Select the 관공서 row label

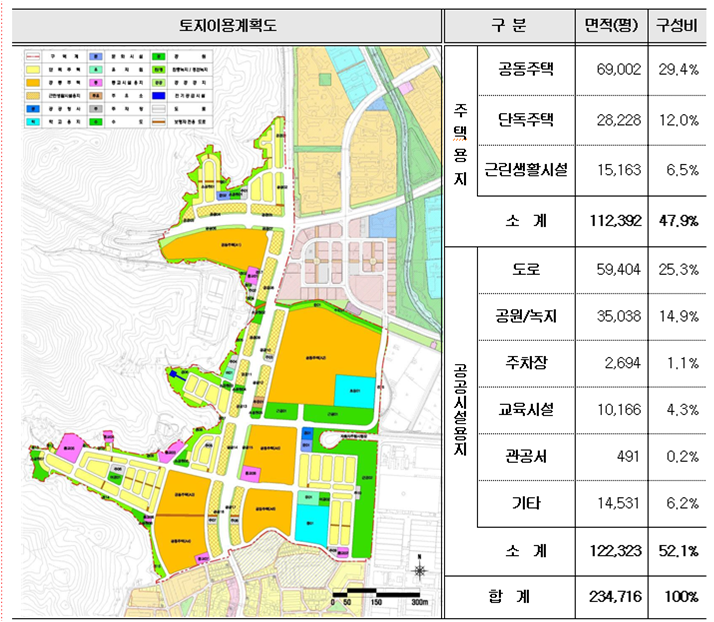pos(526,456)
